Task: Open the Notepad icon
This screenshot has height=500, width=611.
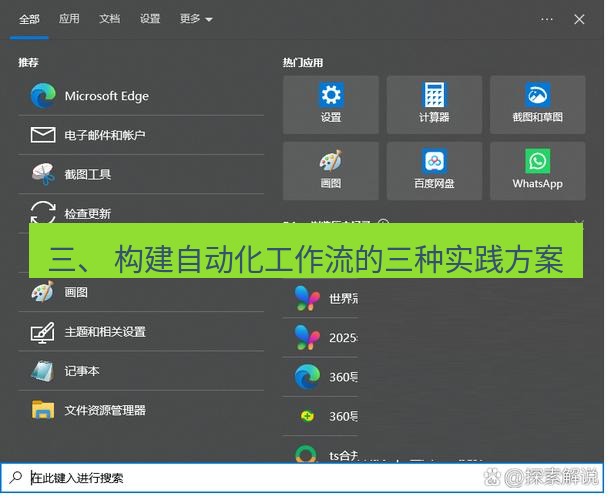Action: (42, 371)
